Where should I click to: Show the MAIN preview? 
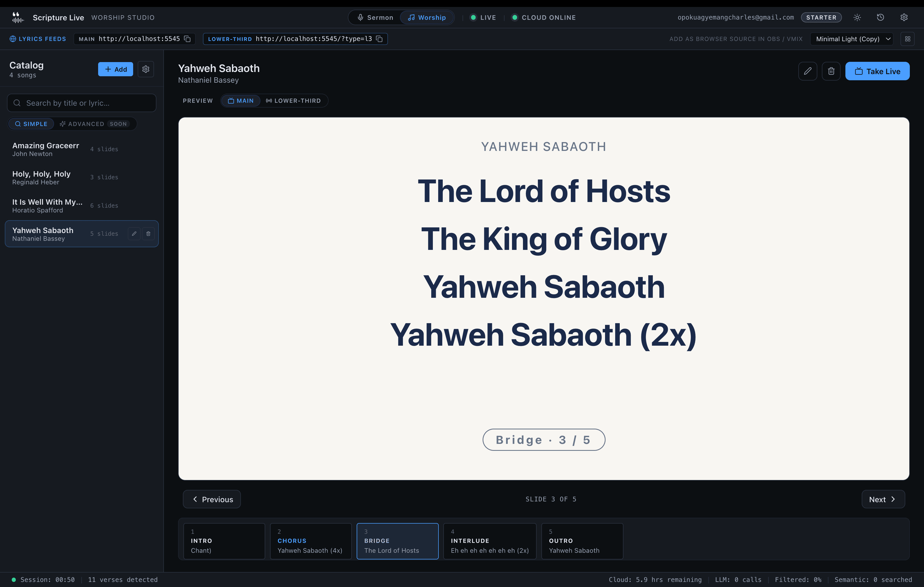(x=241, y=101)
